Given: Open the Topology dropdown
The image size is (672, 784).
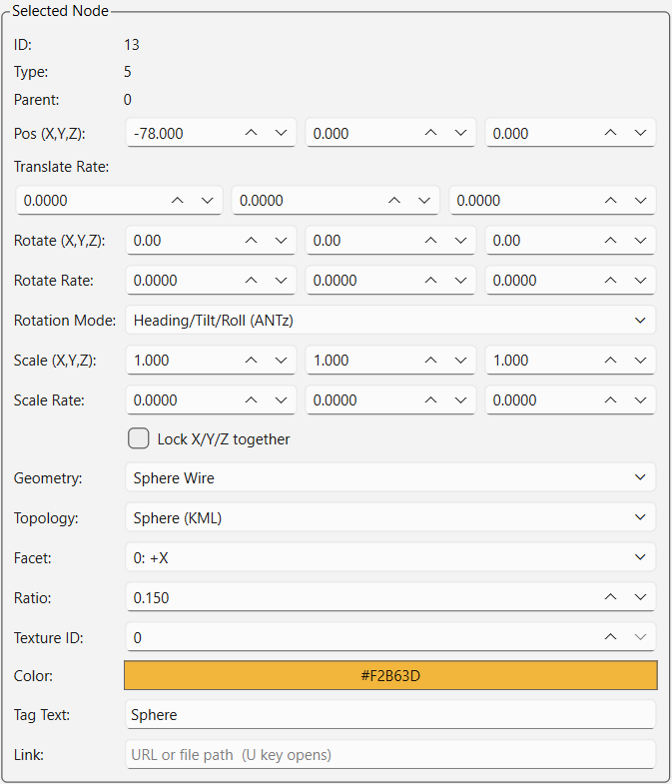Looking at the screenshot, I should click(390, 517).
